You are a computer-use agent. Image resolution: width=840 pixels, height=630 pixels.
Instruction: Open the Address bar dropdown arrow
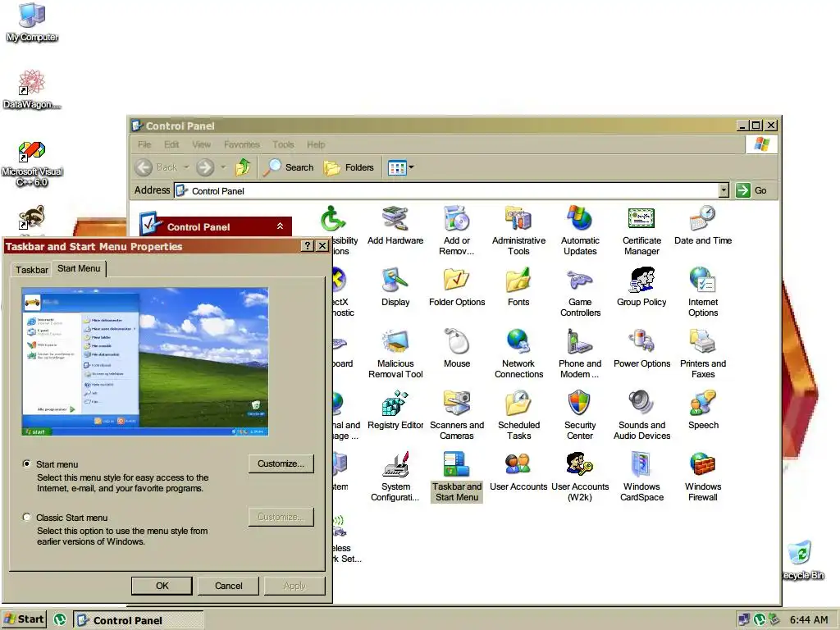(x=724, y=190)
